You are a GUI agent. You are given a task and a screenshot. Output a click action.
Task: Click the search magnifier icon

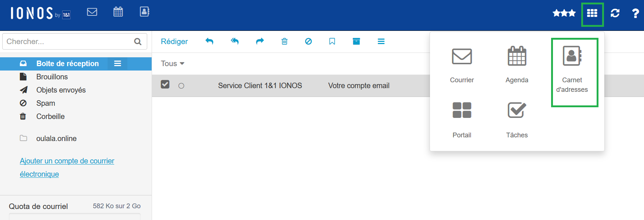coord(138,42)
